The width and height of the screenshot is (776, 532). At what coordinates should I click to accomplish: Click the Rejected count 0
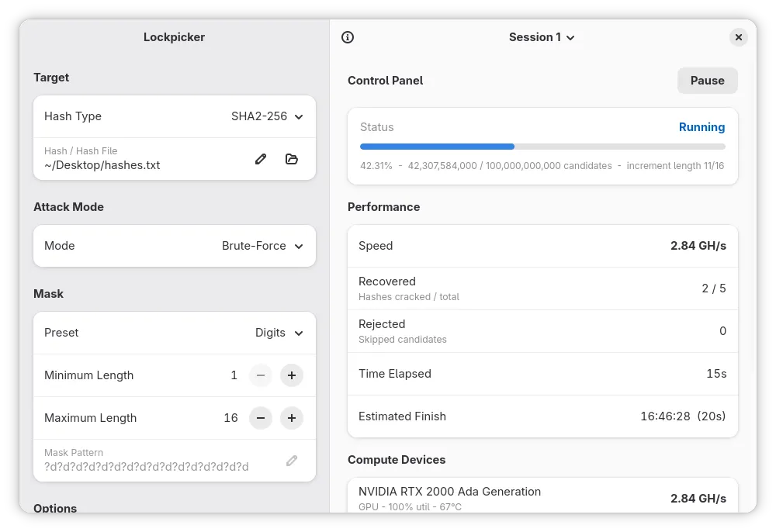tap(722, 331)
